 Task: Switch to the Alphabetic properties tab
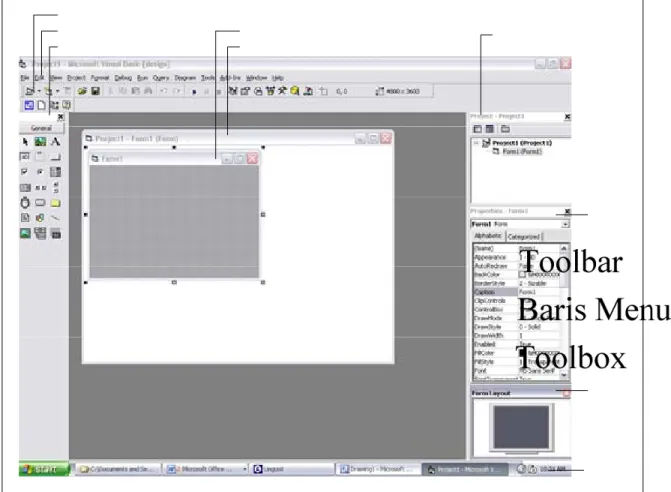click(x=488, y=236)
